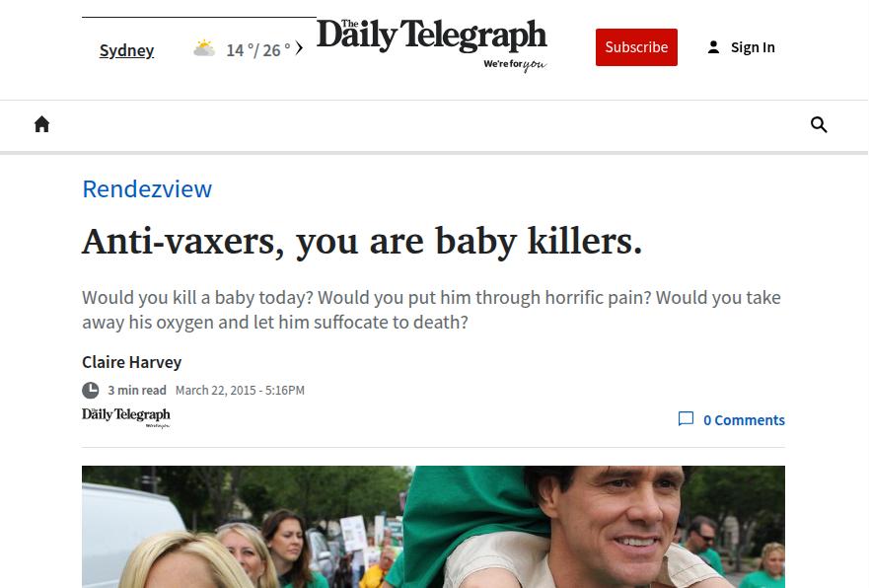
Task: Click the speech bubble comments icon
Action: click(686, 419)
